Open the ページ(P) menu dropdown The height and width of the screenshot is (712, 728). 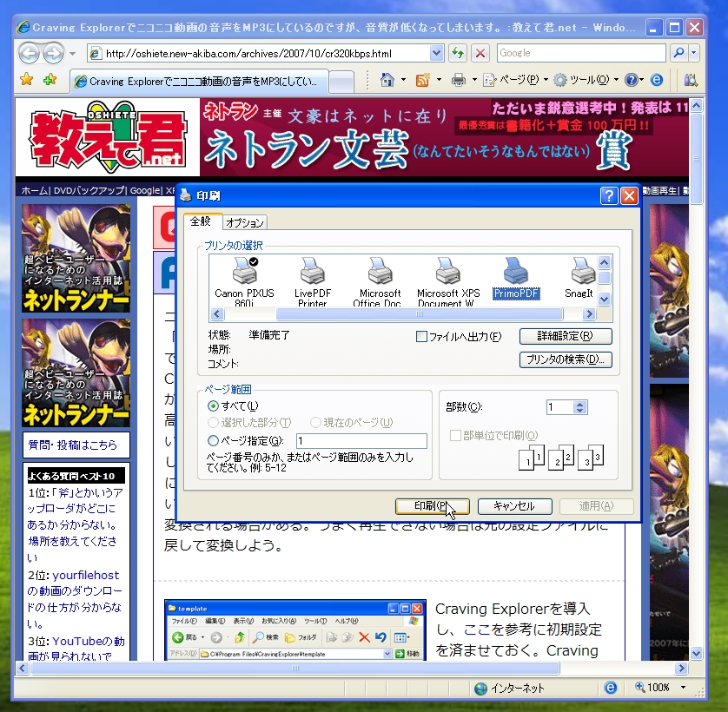click(x=516, y=80)
